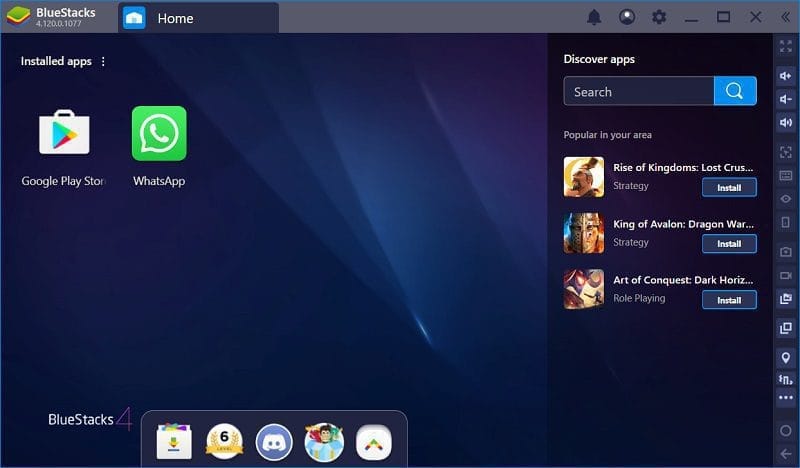Collapse the sidebar with the double chevron

click(786, 17)
